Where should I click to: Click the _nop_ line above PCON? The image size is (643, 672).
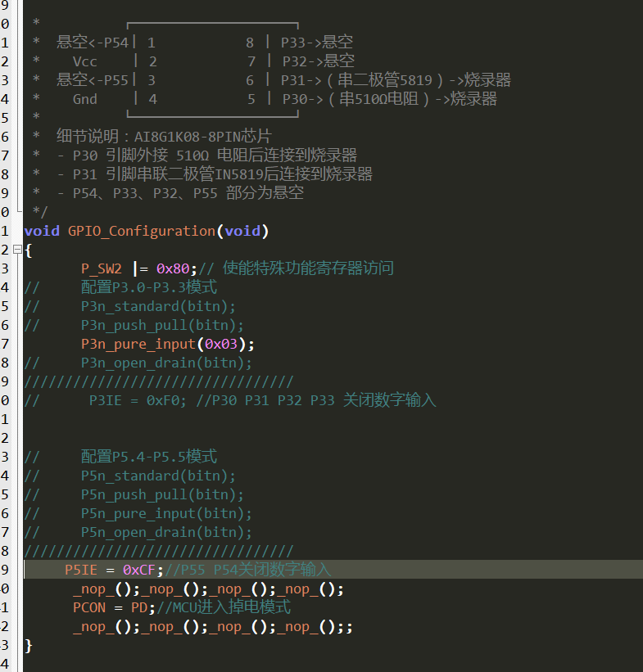(208, 589)
